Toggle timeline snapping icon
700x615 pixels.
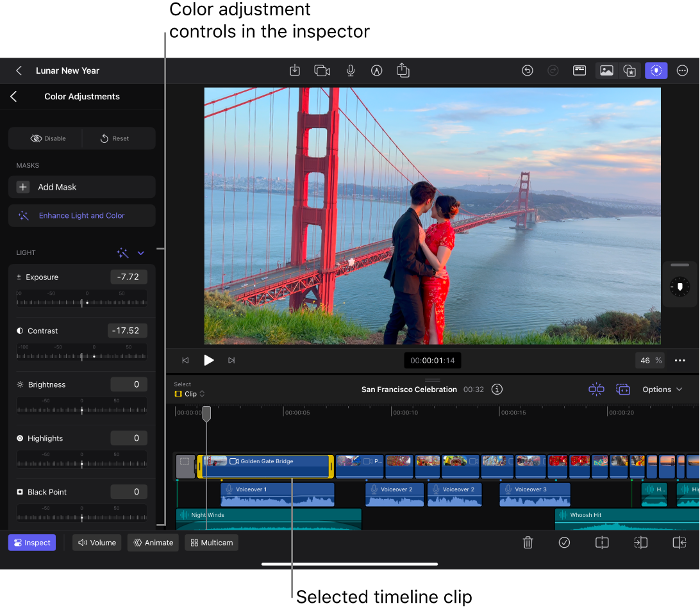[596, 389]
